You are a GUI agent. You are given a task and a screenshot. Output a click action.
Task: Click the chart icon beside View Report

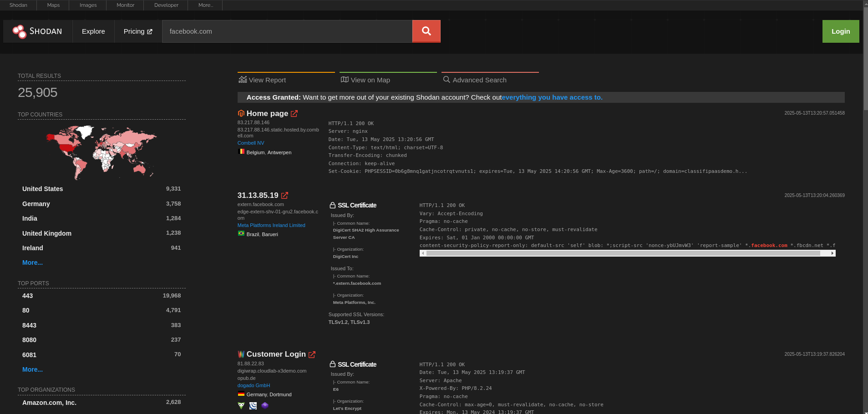click(243, 80)
